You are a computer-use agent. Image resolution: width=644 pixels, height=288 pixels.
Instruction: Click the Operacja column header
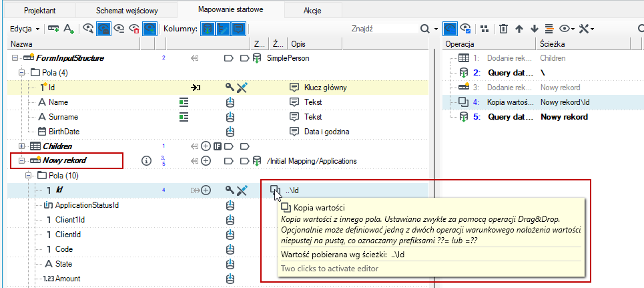coord(490,43)
